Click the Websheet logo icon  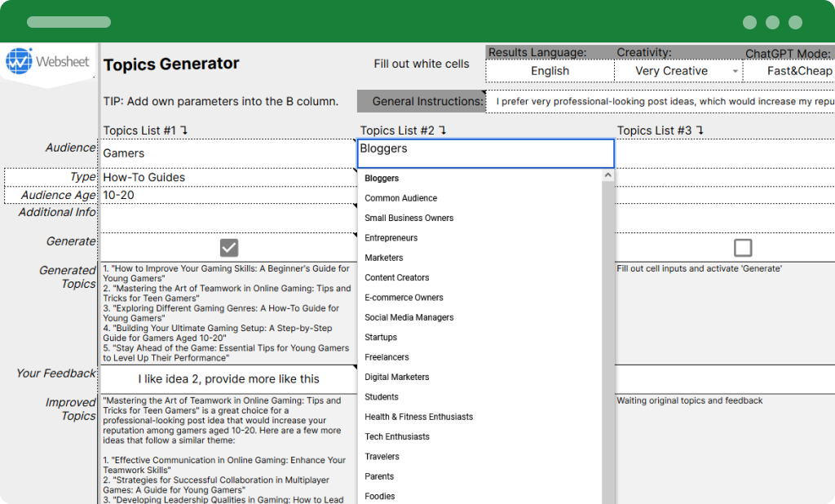click(19, 60)
